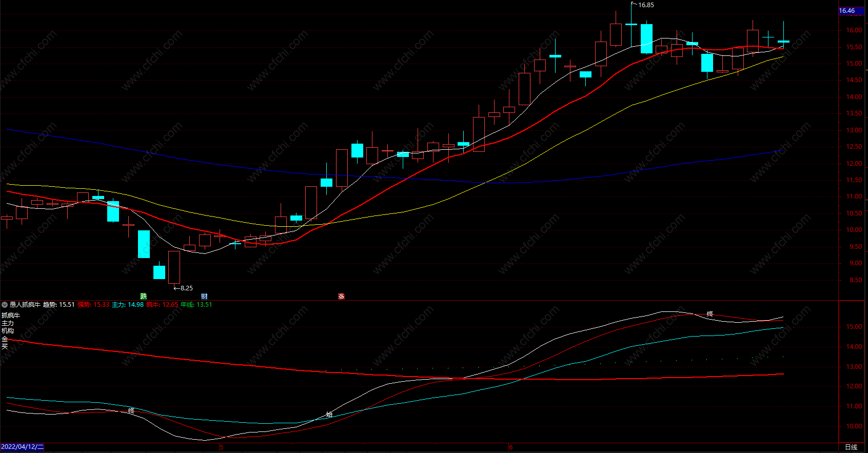Click the 8.50 price axis label
Viewport: 868px width, 453px height.
point(856,280)
